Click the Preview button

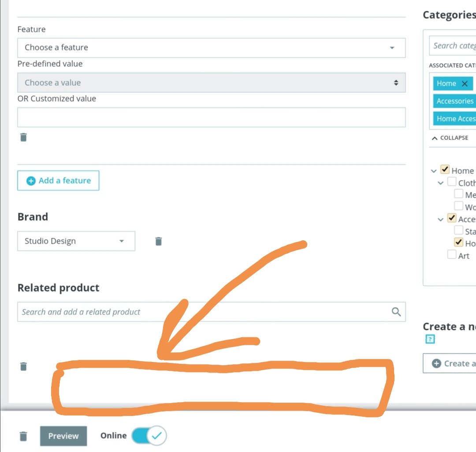[x=63, y=436]
